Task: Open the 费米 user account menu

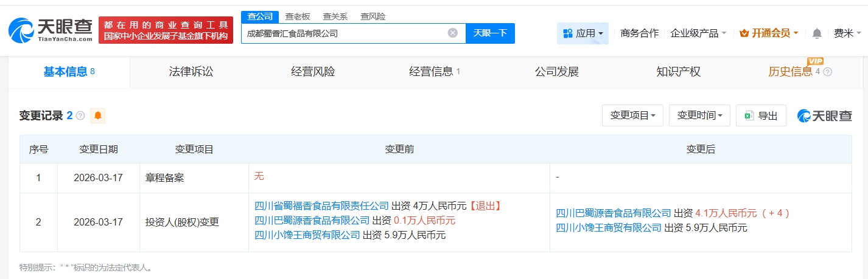Action: point(847,33)
